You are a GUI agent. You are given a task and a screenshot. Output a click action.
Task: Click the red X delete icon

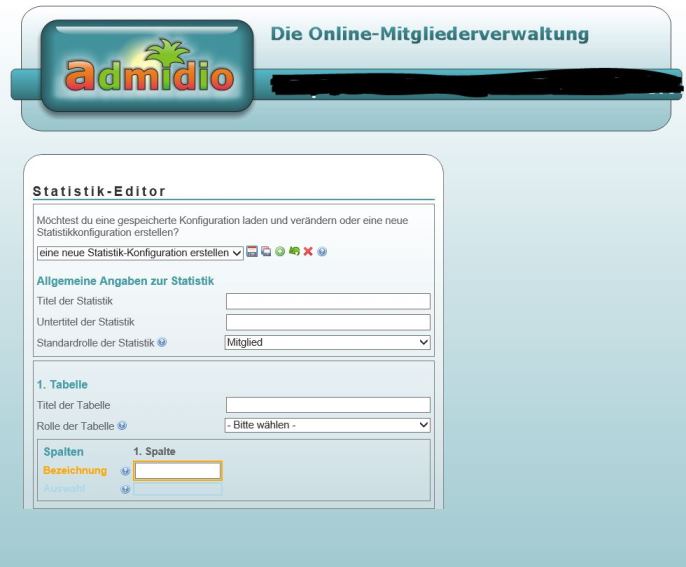(308, 253)
